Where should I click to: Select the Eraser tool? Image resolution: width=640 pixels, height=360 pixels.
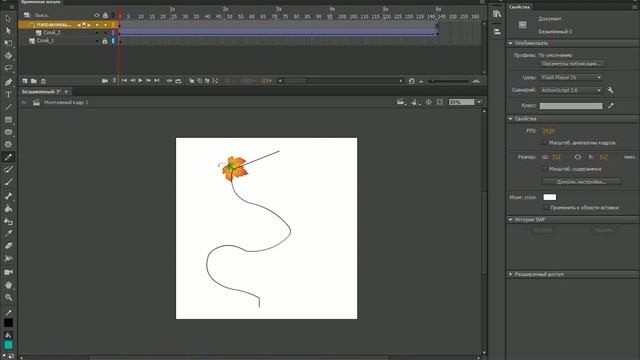(x=8, y=246)
